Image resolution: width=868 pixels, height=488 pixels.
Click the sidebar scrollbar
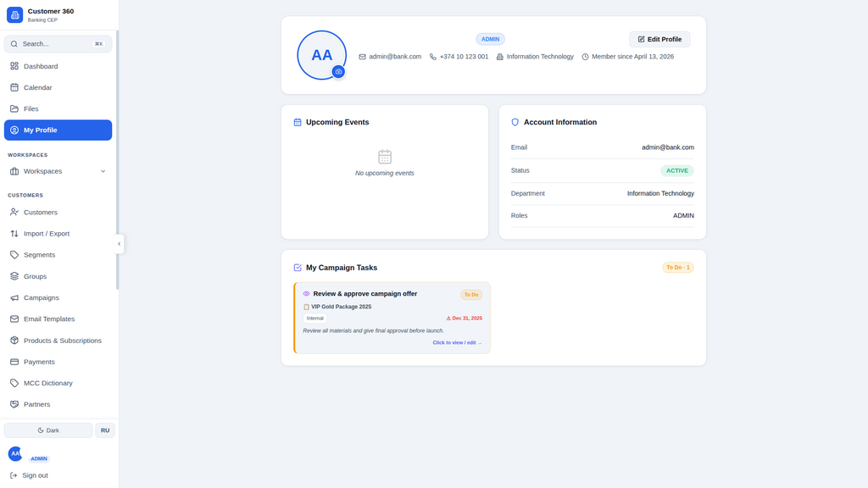(117, 160)
